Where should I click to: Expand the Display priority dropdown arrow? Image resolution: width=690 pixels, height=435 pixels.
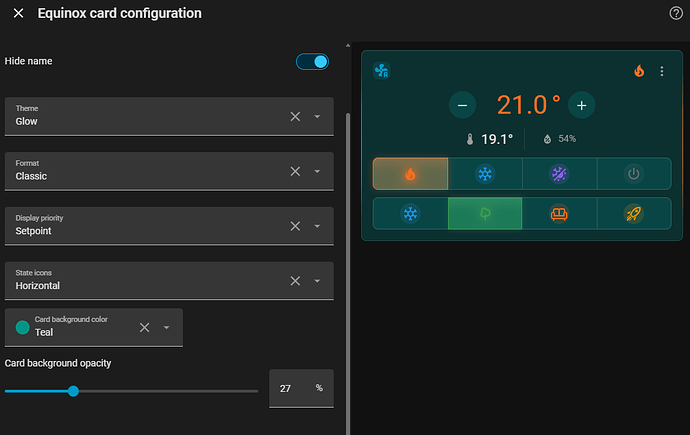[x=317, y=226]
